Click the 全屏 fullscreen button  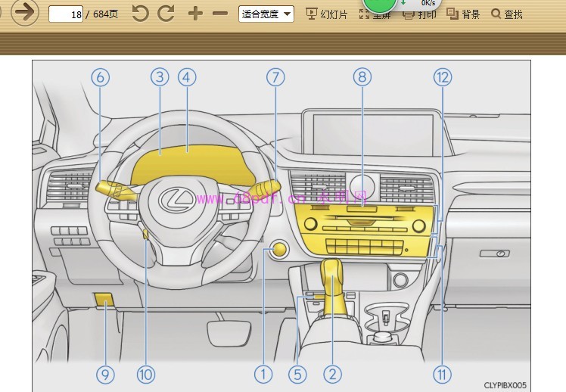pos(375,14)
